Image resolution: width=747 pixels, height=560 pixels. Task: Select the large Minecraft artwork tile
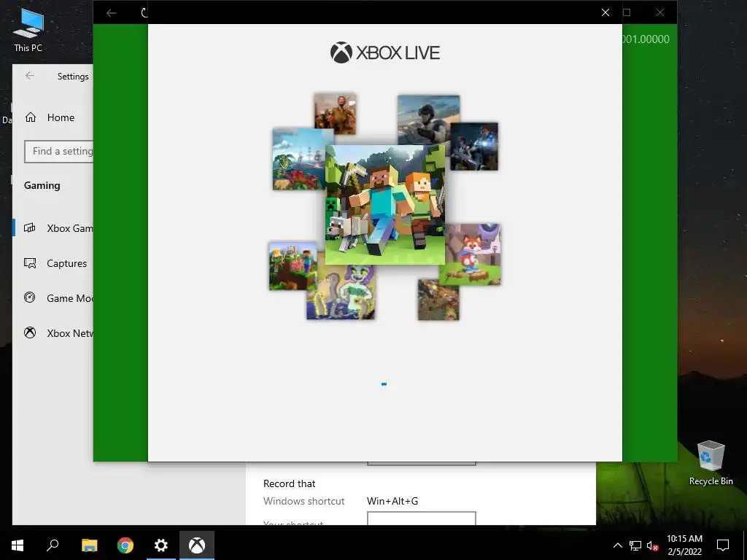385,205
